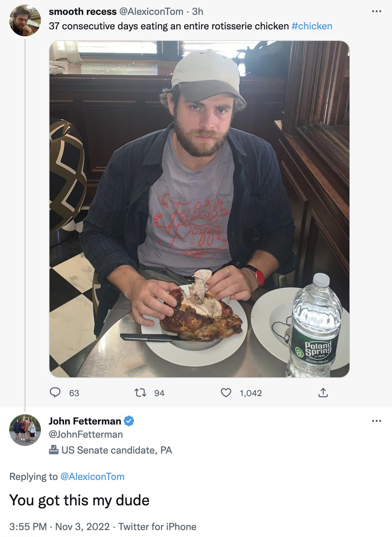Screen dimensions: 392x537
Task: Select the reply count showing 63
Action: pyautogui.click(x=74, y=393)
